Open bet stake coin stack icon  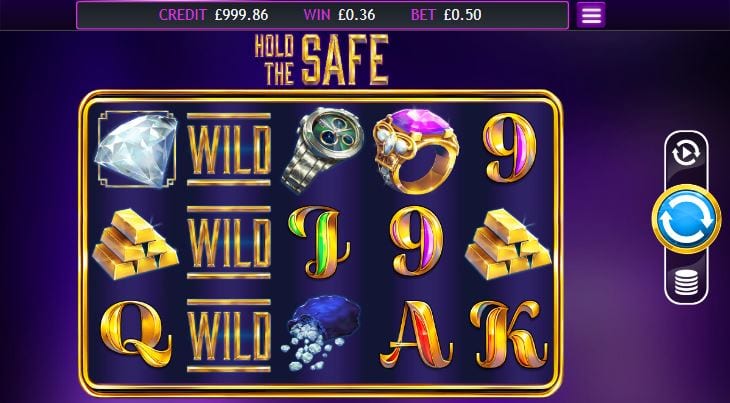click(x=686, y=283)
